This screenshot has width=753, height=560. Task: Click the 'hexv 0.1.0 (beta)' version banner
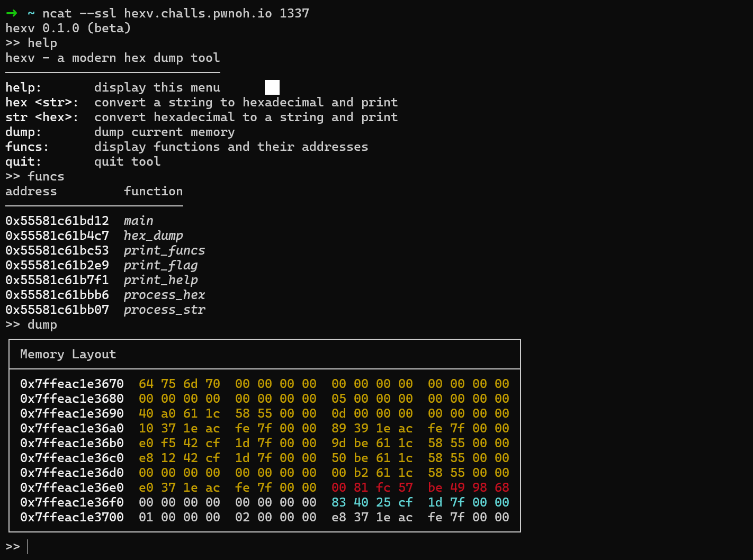(68, 28)
